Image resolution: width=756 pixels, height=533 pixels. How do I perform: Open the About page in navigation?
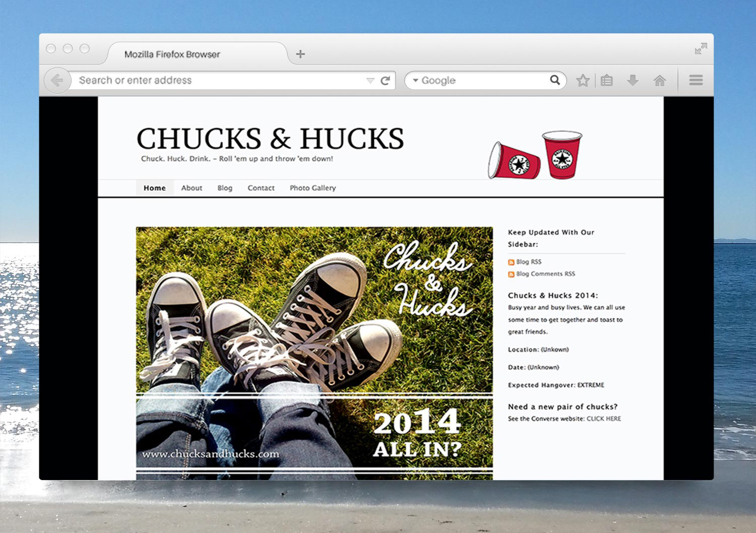click(192, 188)
